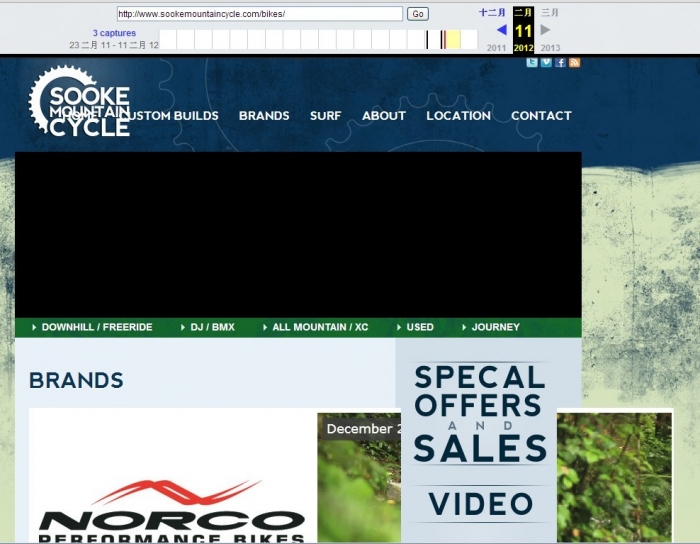
Task: Go to previous capture with blue left arrow
Action: pos(501,30)
